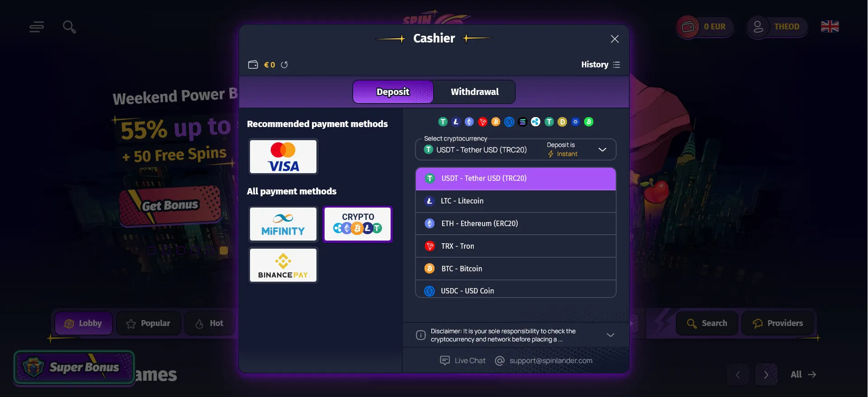Click the highlighted carousel slide indicator
The image size is (868, 397).
(x=224, y=250)
